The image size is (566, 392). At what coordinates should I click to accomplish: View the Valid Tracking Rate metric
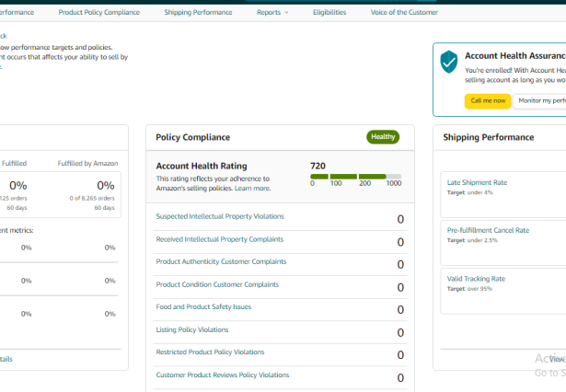tap(476, 279)
